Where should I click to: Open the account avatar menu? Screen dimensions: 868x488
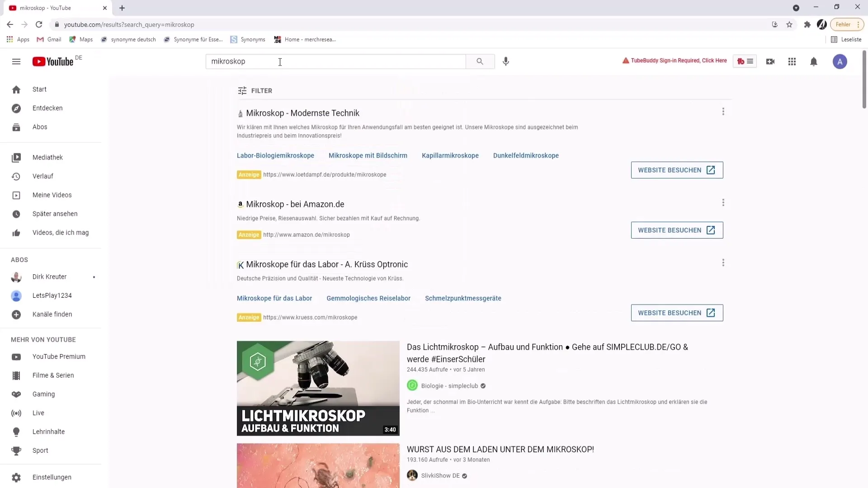pos(840,61)
